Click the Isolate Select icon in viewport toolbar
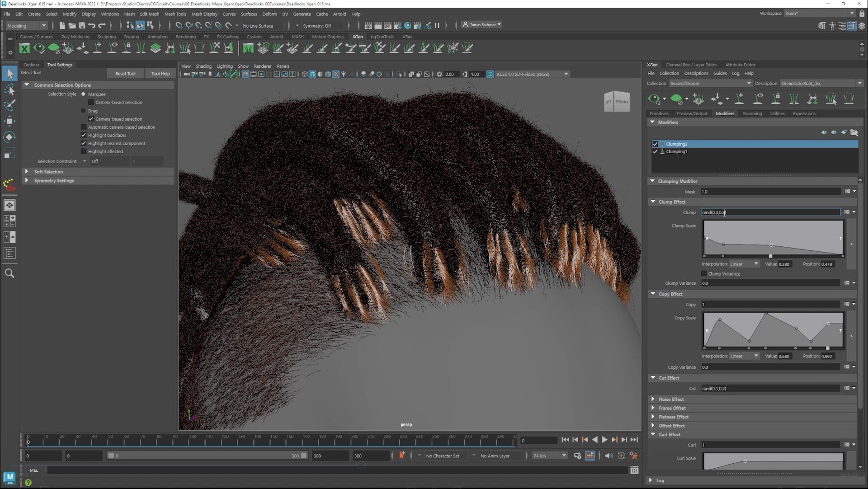Viewport: 868px width, 489px height. click(400, 74)
